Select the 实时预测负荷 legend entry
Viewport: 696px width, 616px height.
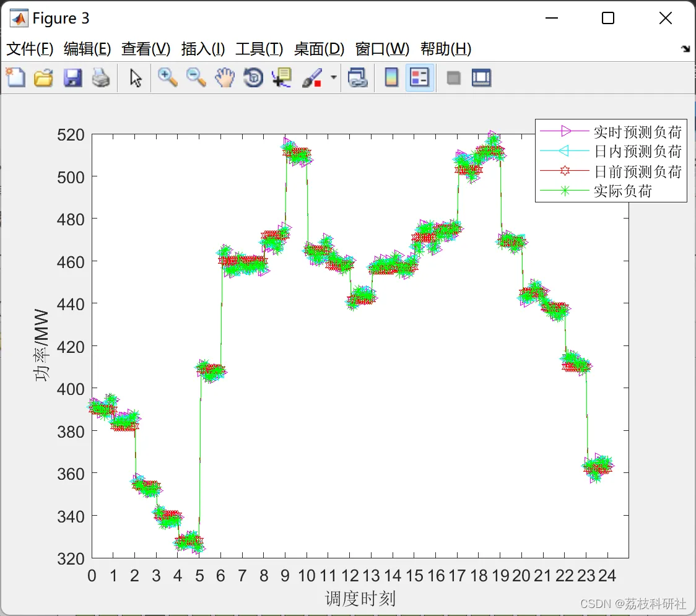(x=637, y=131)
